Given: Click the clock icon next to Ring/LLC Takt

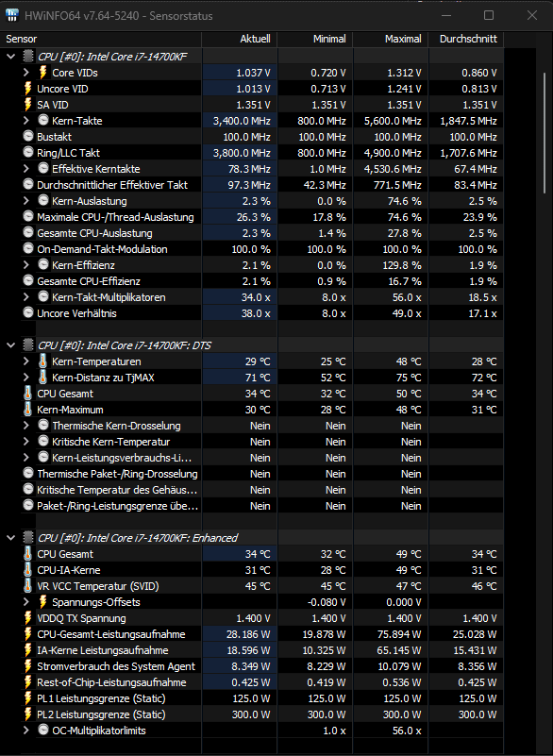Looking at the screenshot, I should coord(28,152).
